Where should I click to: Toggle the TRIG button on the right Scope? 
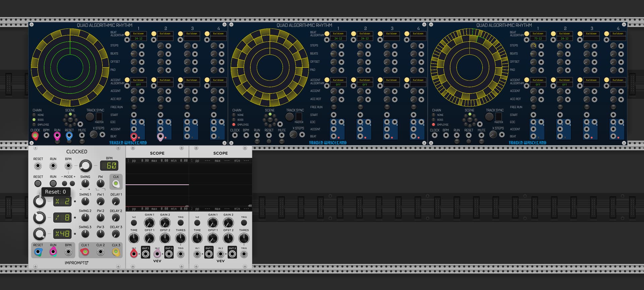244,223
